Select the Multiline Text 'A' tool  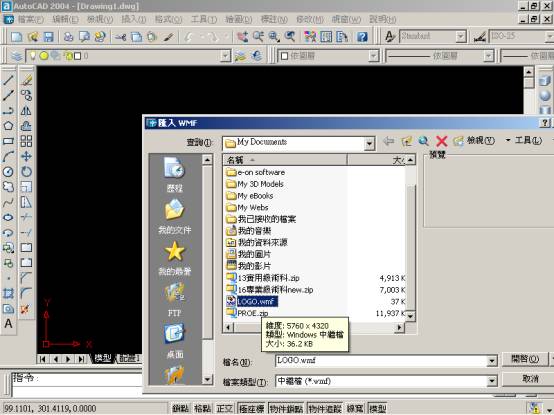click(x=8, y=324)
